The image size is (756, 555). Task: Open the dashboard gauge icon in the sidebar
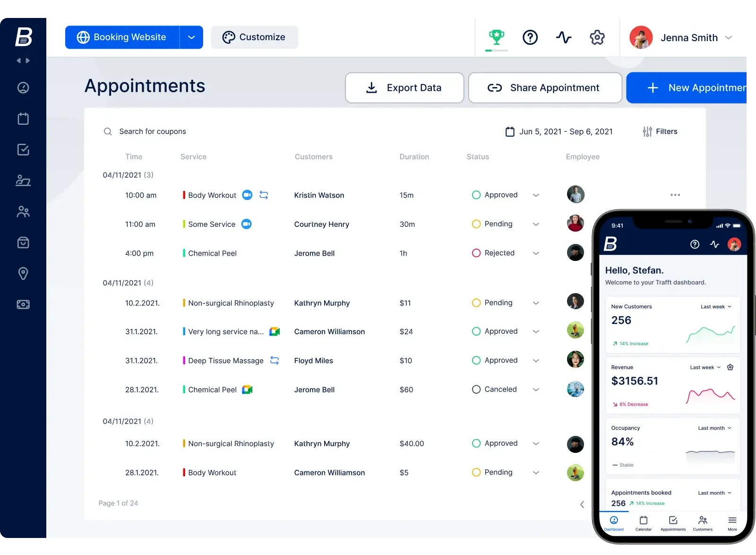[x=23, y=87]
